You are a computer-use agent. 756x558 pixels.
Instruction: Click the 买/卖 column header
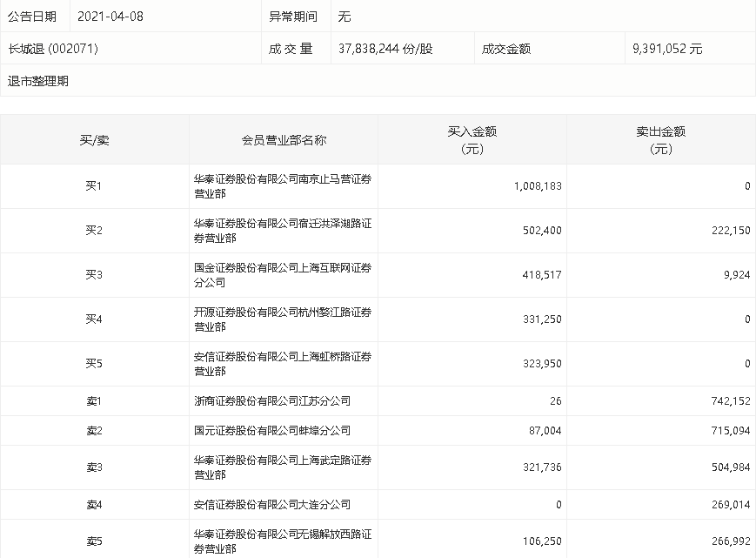click(95, 140)
